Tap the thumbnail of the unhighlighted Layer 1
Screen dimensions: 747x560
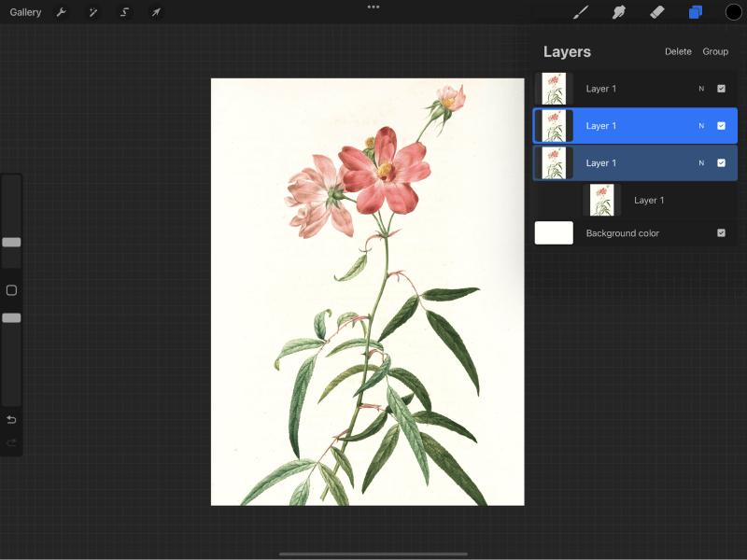coord(554,89)
